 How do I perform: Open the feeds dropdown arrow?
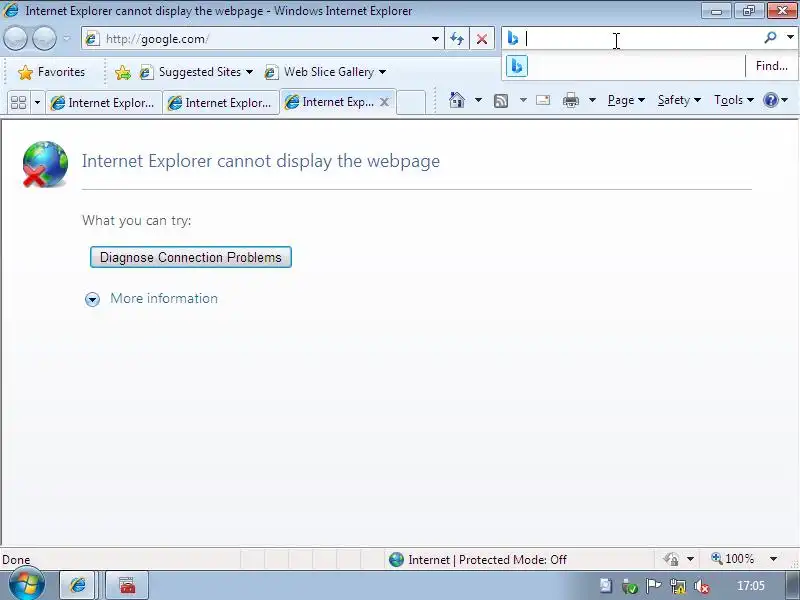coord(523,100)
